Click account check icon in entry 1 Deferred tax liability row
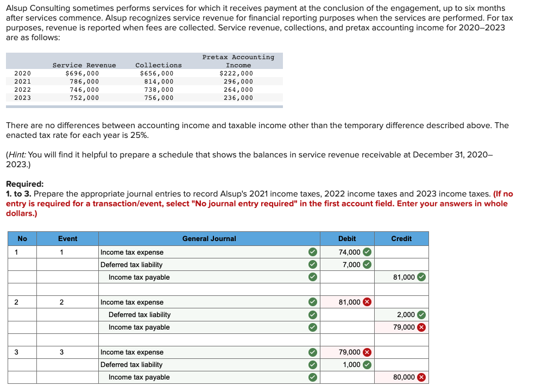536x392 pixels. click(312, 264)
